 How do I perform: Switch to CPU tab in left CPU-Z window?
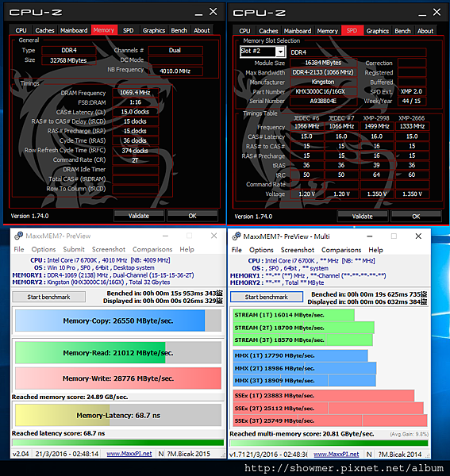(x=21, y=30)
